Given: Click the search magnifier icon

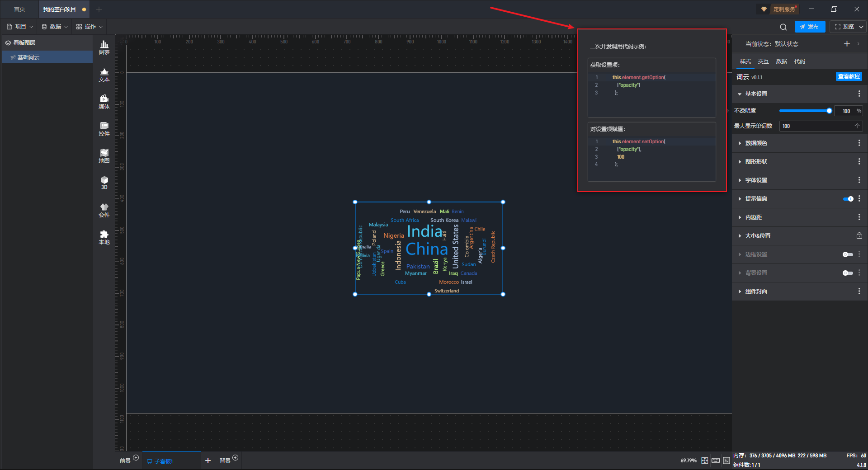Looking at the screenshot, I should click(783, 27).
